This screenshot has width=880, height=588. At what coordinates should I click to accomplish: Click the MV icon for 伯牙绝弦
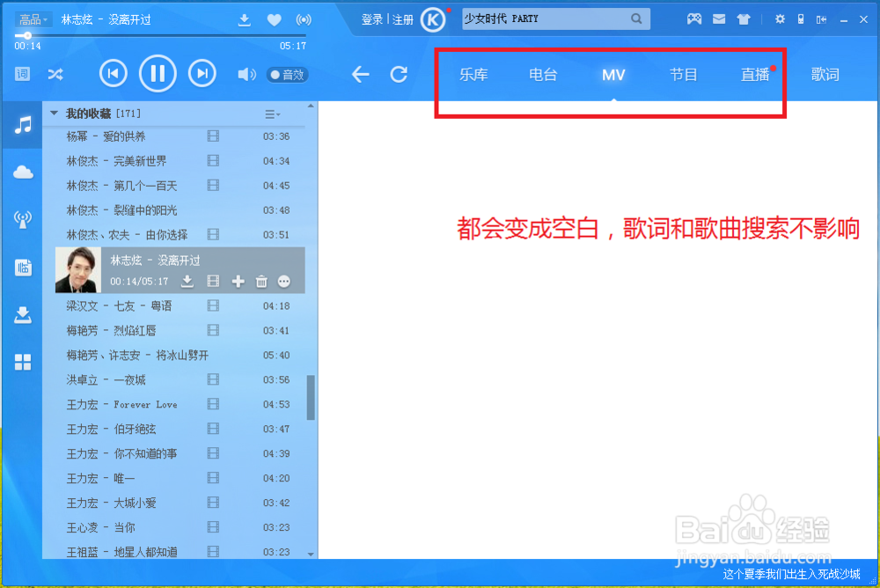[x=213, y=429]
